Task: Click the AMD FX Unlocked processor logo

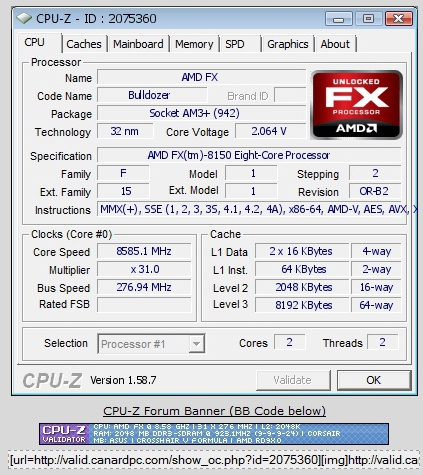Action: (356, 105)
